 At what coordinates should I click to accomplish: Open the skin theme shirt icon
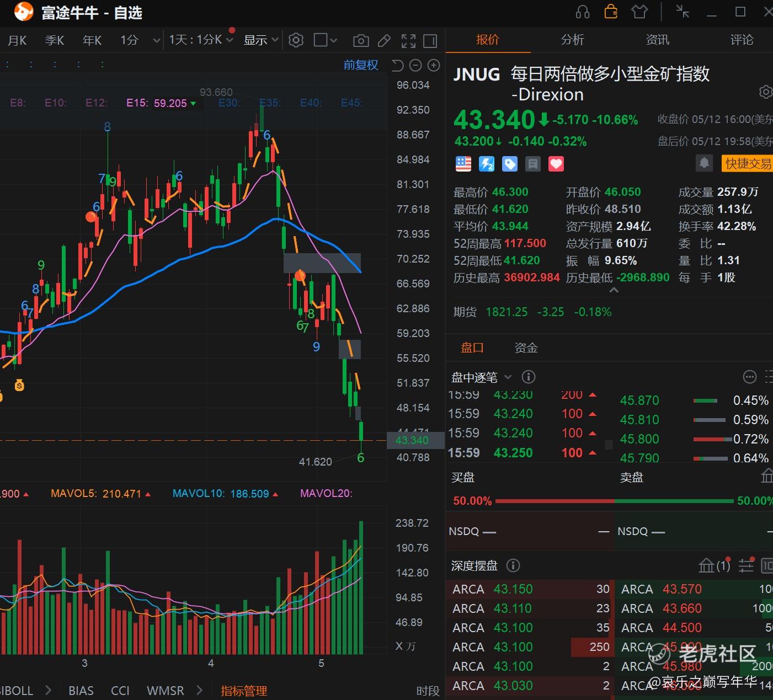click(x=639, y=12)
